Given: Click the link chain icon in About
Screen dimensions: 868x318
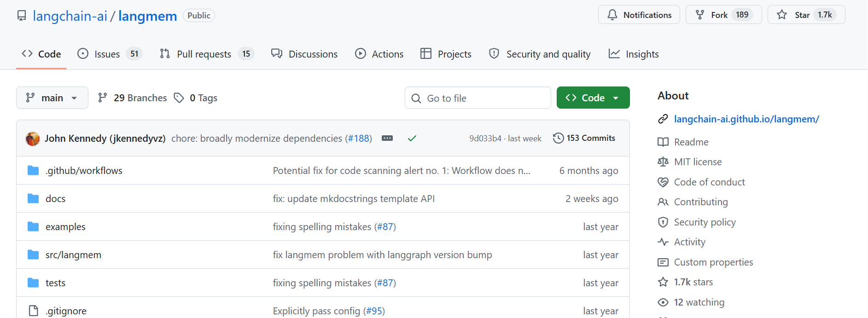Looking at the screenshot, I should (x=663, y=119).
